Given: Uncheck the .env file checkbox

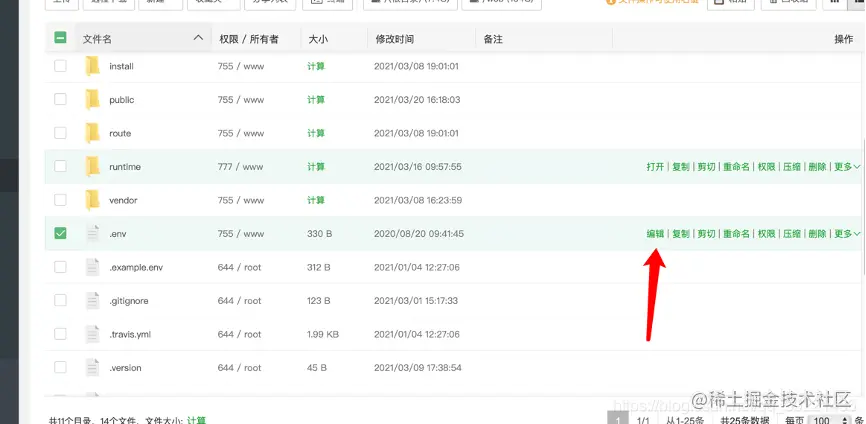Looking at the screenshot, I should (60, 234).
